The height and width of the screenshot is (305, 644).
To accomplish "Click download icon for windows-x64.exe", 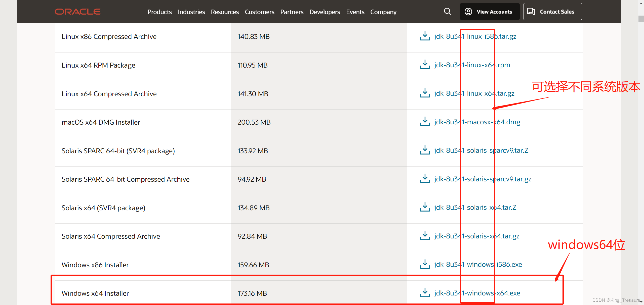I will [x=425, y=293].
